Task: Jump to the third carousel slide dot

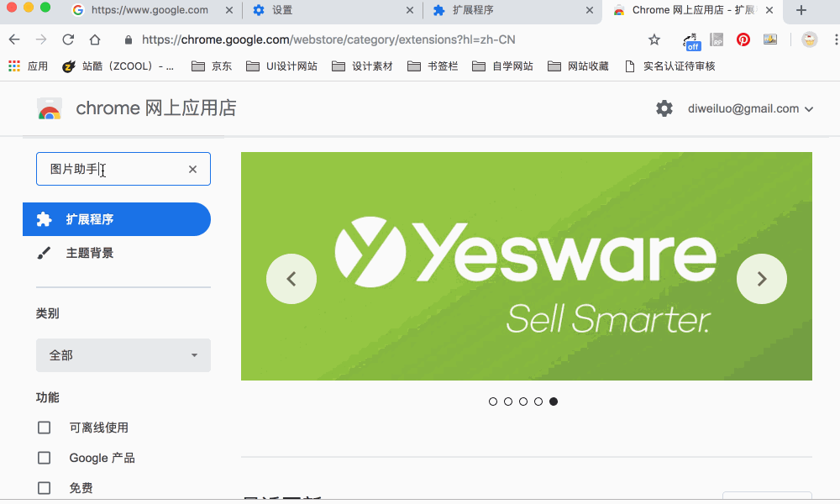Action: point(523,402)
